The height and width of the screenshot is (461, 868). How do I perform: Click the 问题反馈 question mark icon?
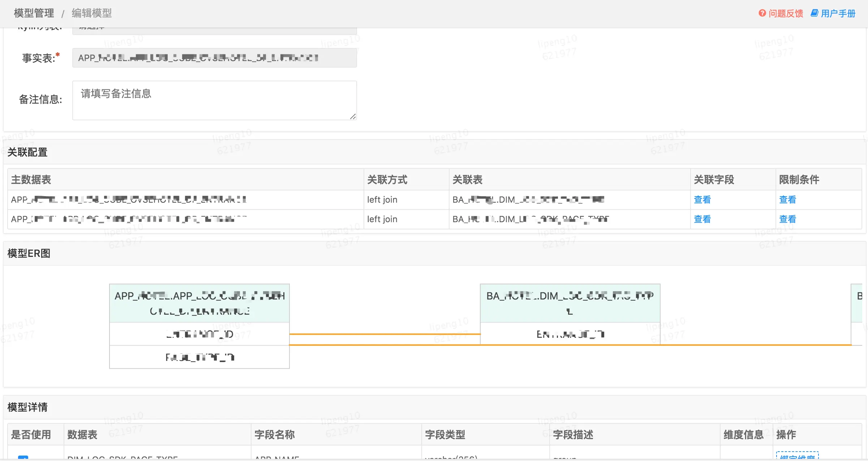762,13
